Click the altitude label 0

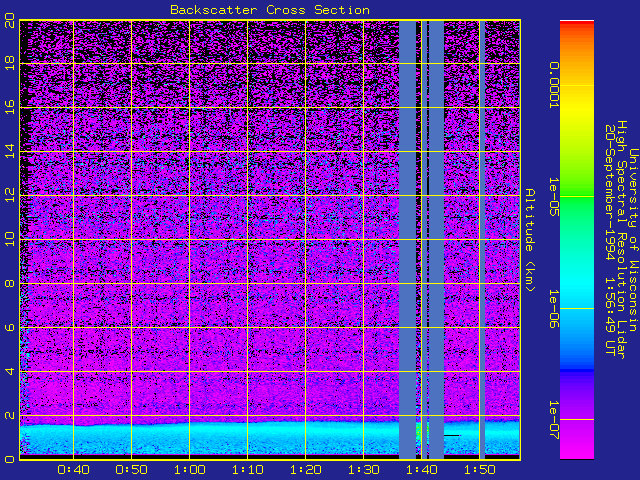[x=10, y=459]
